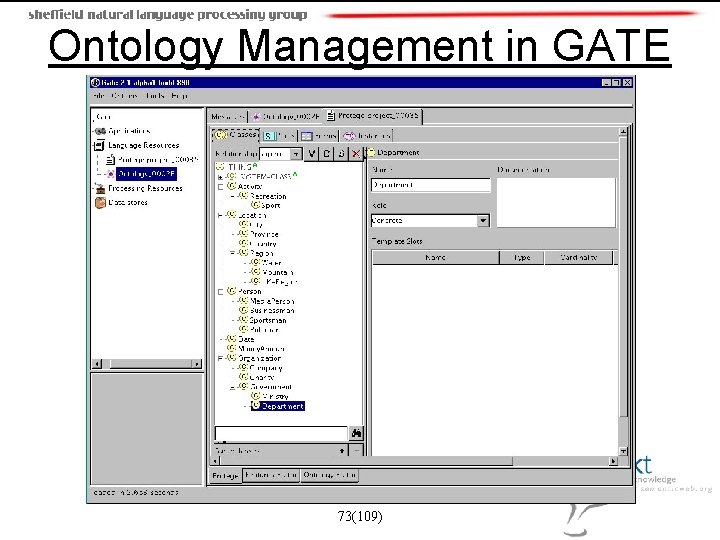
Task: Click the View class 'V' toolbar button
Action: pyautogui.click(x=312, y=153)
